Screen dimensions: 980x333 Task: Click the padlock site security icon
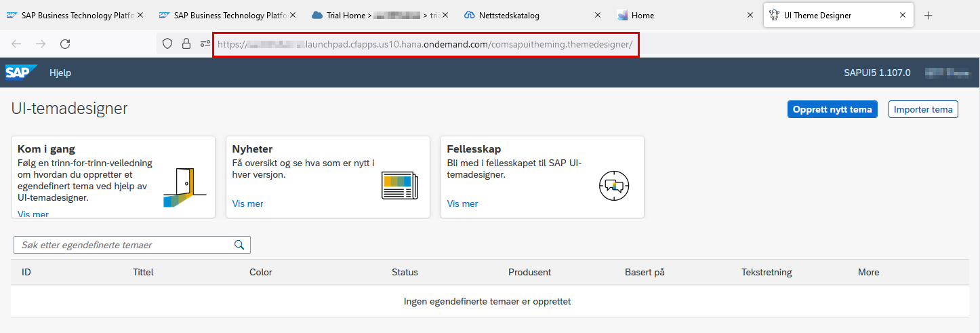point(186,44)
